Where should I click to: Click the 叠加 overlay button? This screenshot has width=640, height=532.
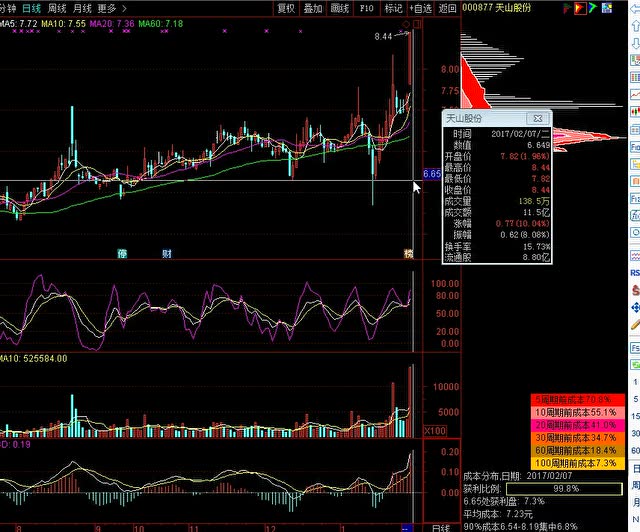point(313,8)
